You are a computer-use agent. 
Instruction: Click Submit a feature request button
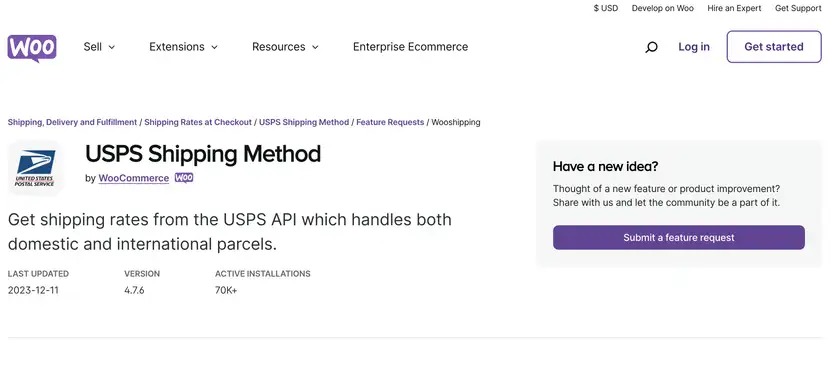click(679, 238)
